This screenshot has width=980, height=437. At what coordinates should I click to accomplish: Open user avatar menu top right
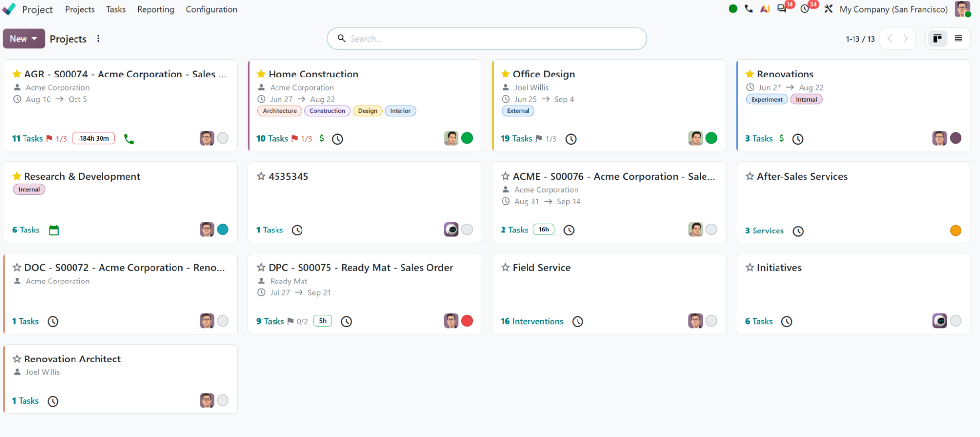(x=962, y=9)
